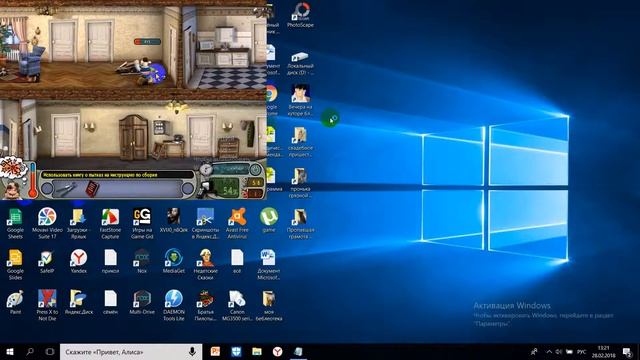Open Google Slides desktop shortcut
This screenshot has height=360, width=640.
pyautogui.click(x=15, y=264)
